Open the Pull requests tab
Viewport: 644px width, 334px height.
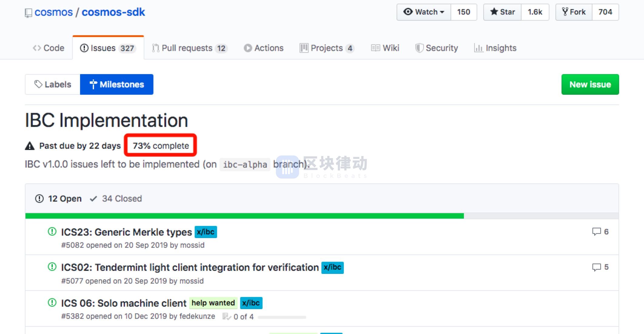point(190,48)
